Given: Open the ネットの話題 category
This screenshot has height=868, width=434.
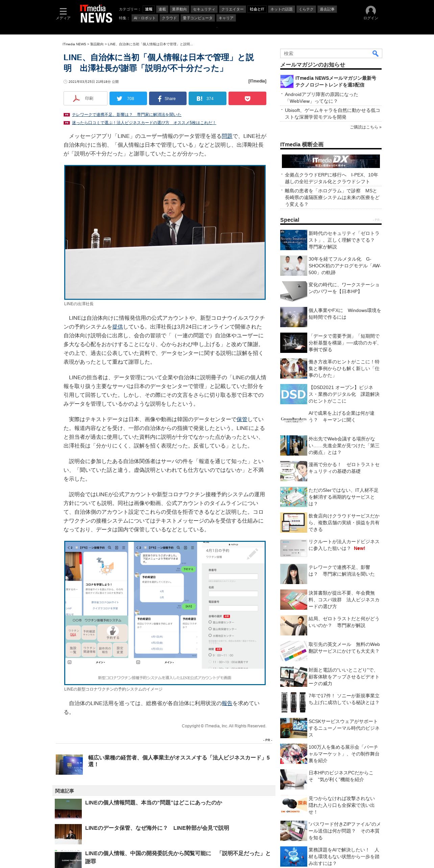Looking at the screenshot, I should (x=282, y=9).
